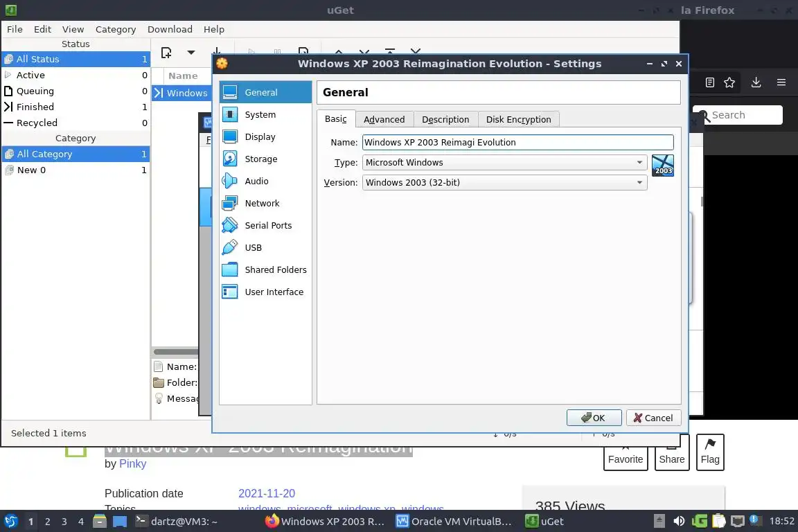Screen dimensions: 798x532
Task: Select the Queuing status row
Action: coord(76,91)
